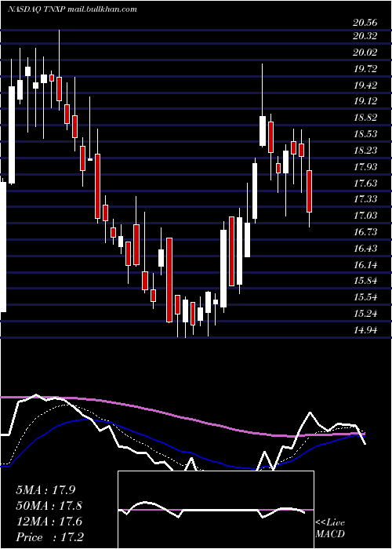Click the 12MA : 17.6 readout
The image size is (392, 549).
(49, 522)
